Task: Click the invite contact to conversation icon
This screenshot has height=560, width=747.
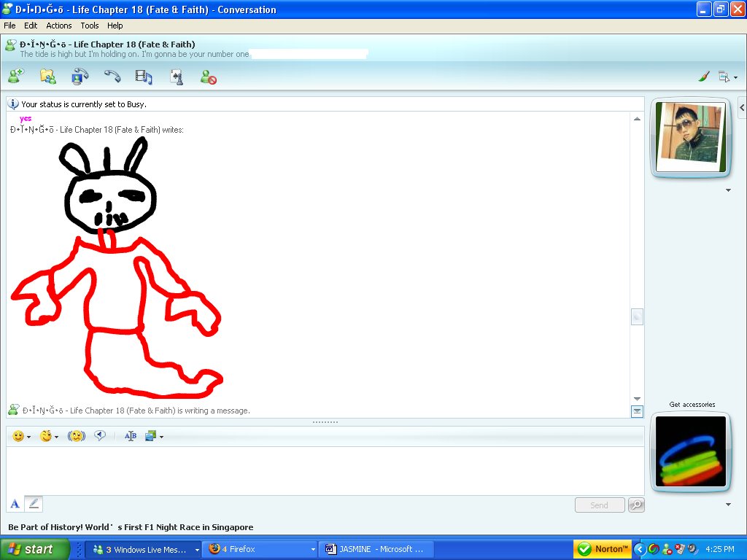Action: pos(16,76)
